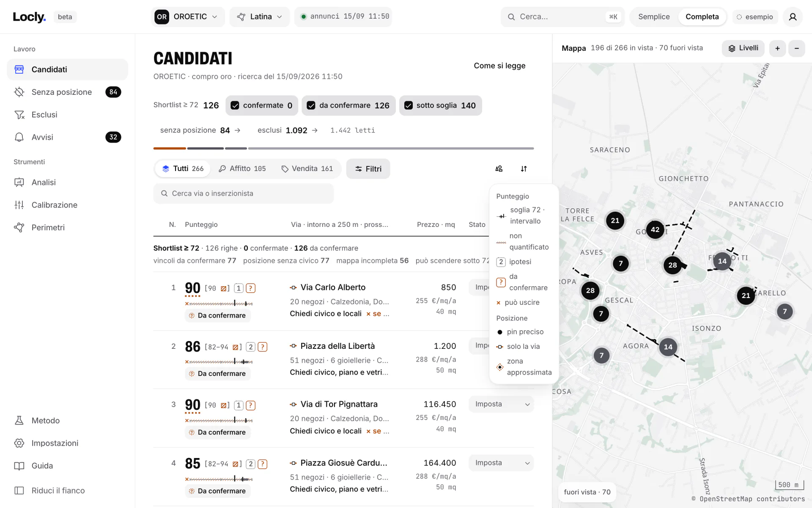The height and width of the screenshot is (508, 812).
Task: Open the OROETIC workspace dropdown
Action: [x=188, y=17]
